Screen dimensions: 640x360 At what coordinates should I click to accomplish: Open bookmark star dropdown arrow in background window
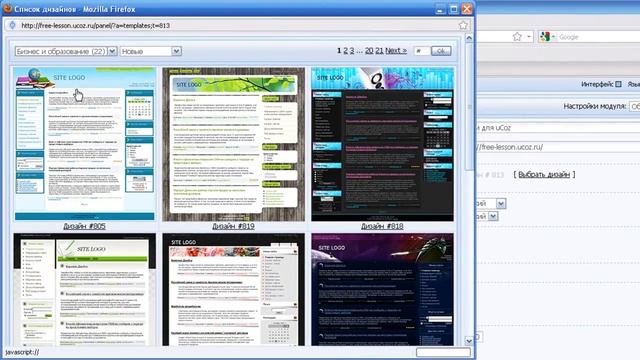point(529,37)
